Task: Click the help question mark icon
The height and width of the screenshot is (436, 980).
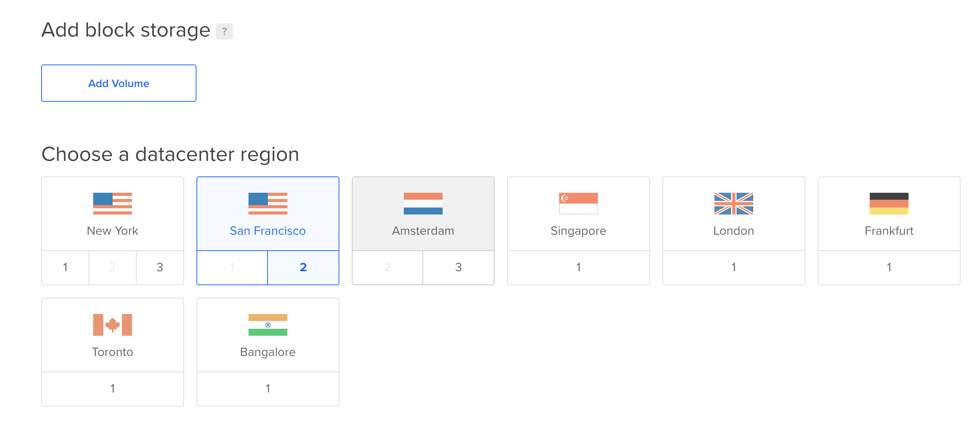Action: pos(224,31)
